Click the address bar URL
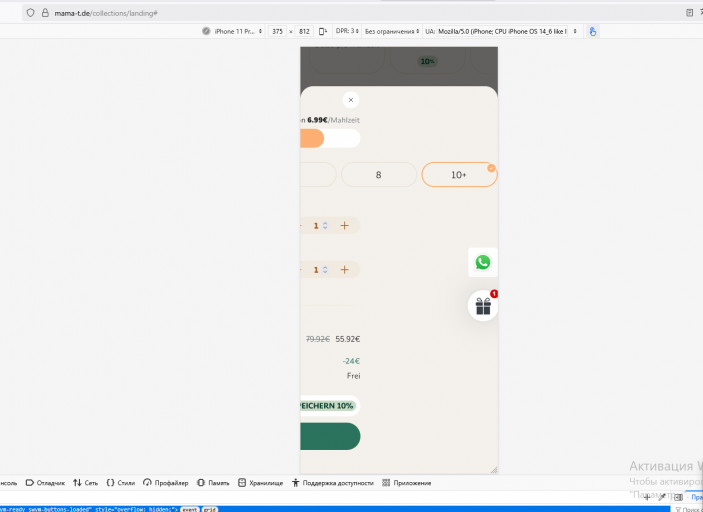 click(x=106, y=13)
